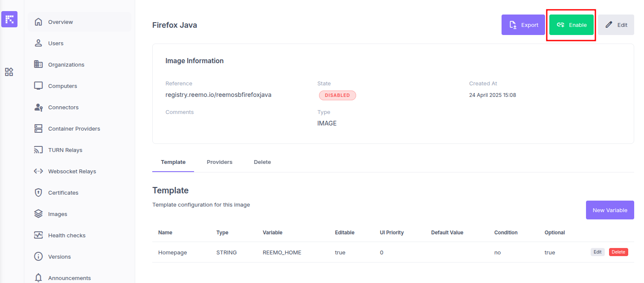The image size is (644, 283).
Task: Click the Condition column header
Action: [506, 233]
